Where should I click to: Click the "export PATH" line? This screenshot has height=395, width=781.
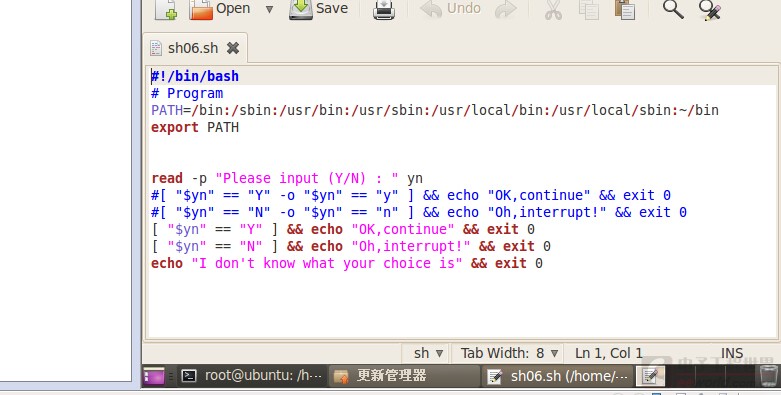(x=195, y=127)
